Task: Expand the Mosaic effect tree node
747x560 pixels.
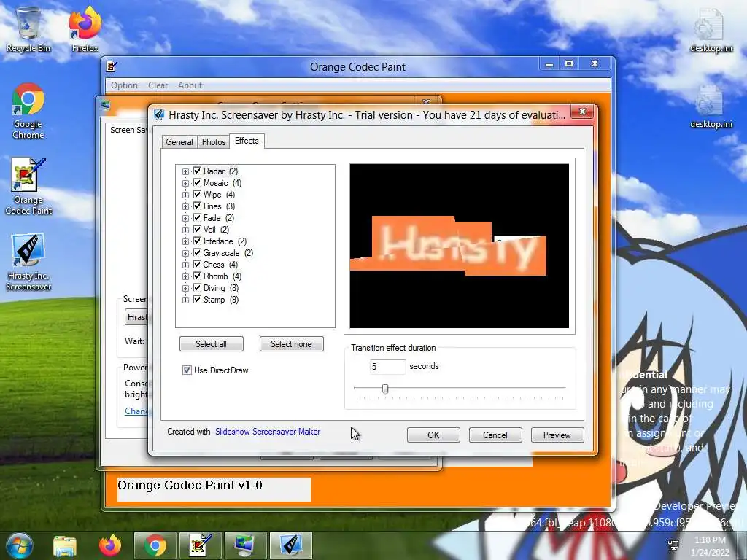Action: (185, 183)
